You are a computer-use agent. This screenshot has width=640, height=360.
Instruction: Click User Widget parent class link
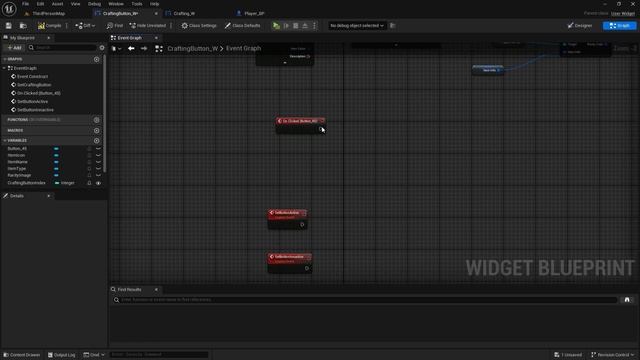click(623, 13)
